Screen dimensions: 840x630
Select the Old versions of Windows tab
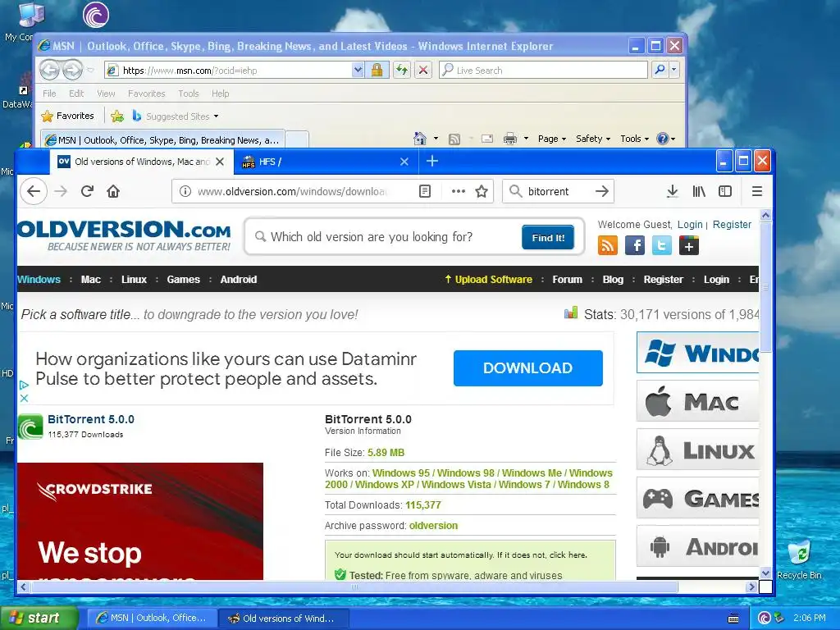141,162
